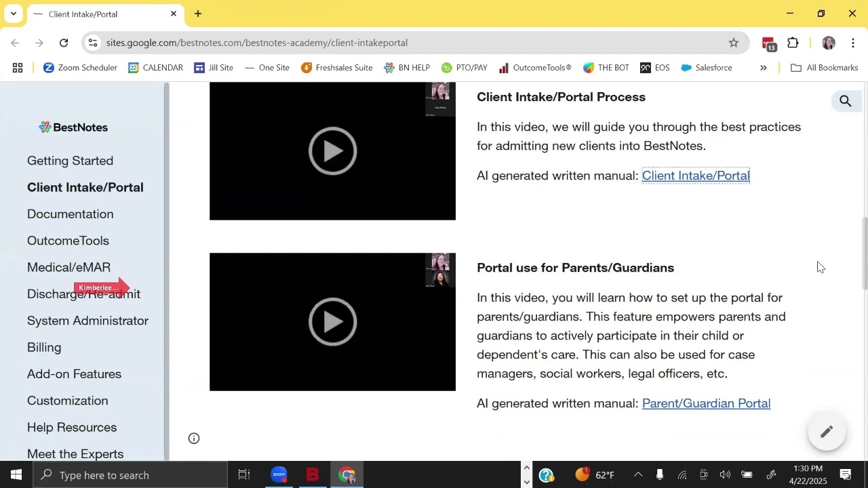
Task: Open the Client Intake/Portal written manual link
Action: coord(696,176)
